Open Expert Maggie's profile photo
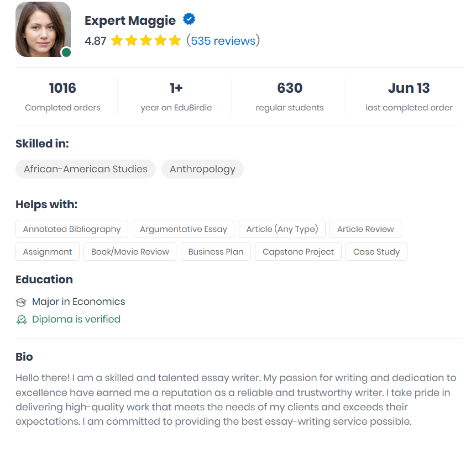 pyautogui.click(x=43, y=29)
